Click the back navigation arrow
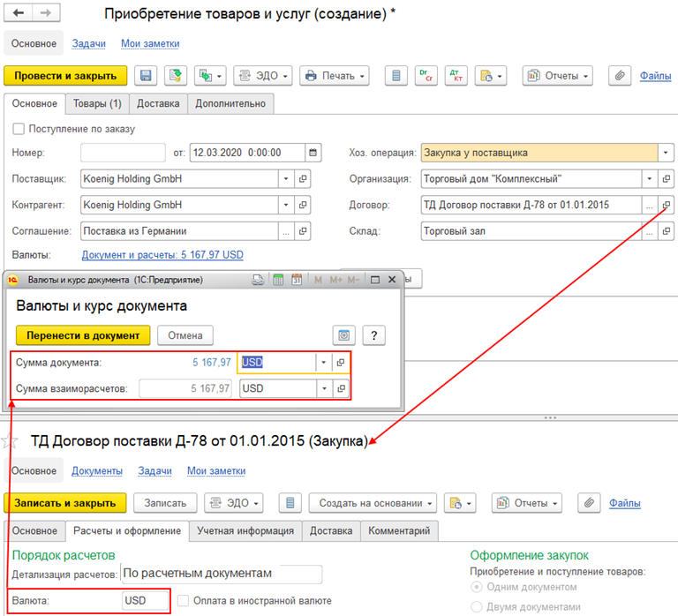Screen dimensions: 678x616 click(19, 13)
